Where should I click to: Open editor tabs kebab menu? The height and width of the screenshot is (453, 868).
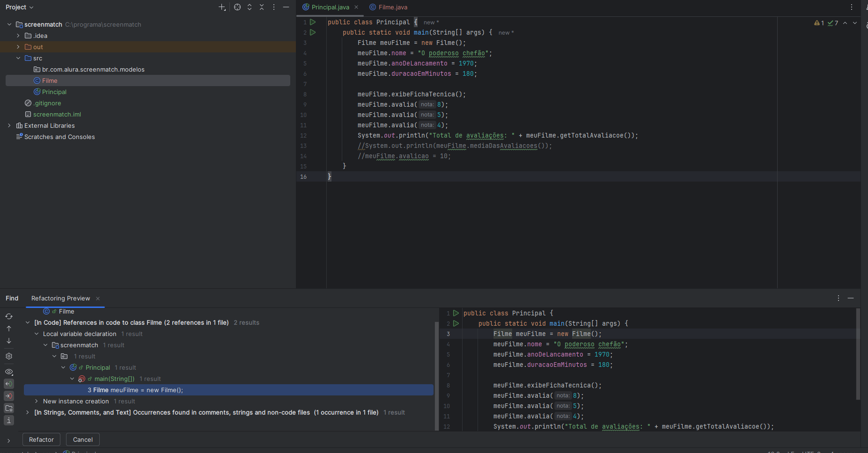[x=852, y=7]
